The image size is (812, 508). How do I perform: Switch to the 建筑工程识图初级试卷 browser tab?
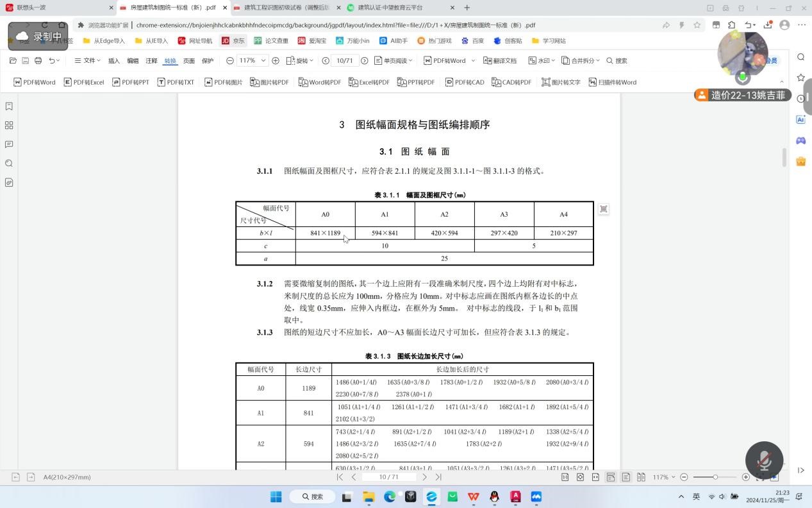coord(281,8)
